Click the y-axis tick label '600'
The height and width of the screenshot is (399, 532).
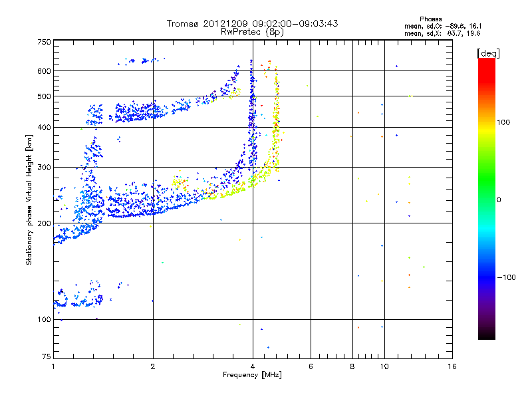point(44,71)
